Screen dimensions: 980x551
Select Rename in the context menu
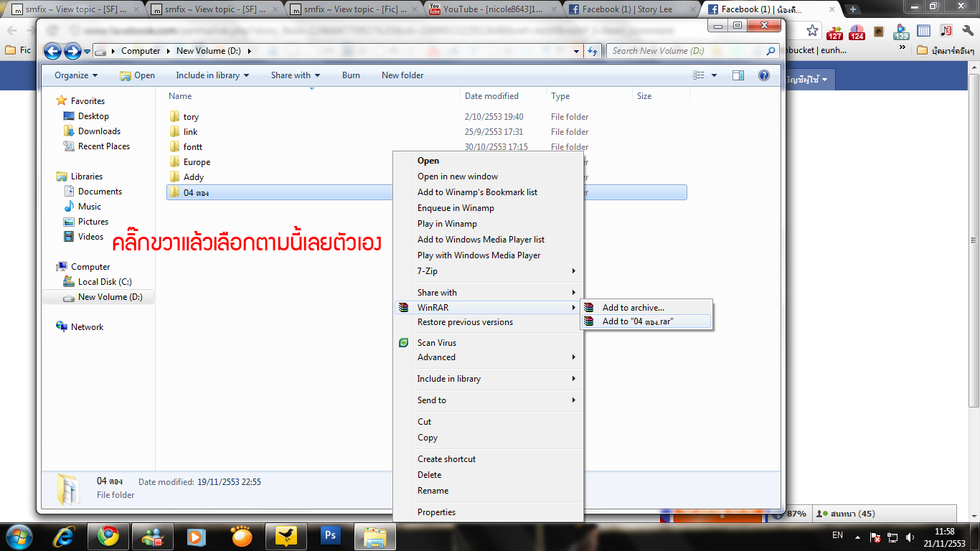click(x=433, y=491)
